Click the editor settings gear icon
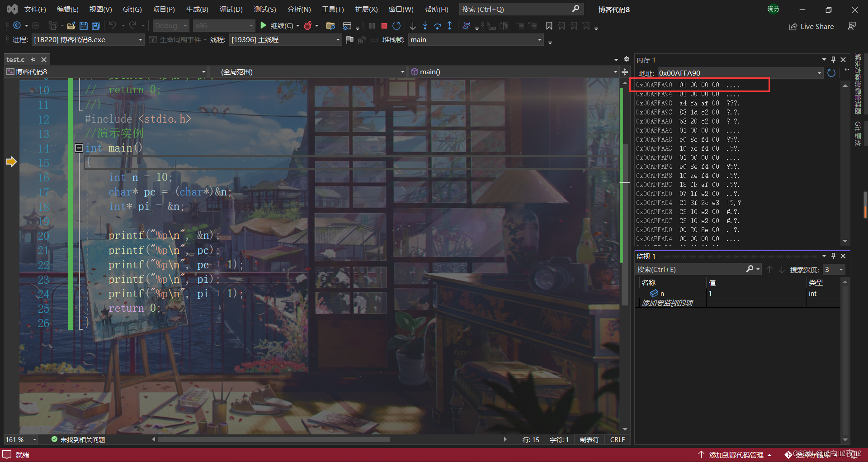The height and width of the screenshot is (462, 868). coord(627,59)
